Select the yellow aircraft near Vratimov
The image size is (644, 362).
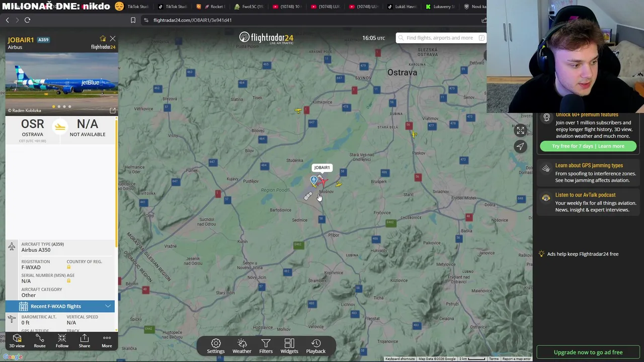(x=414, y=134)
